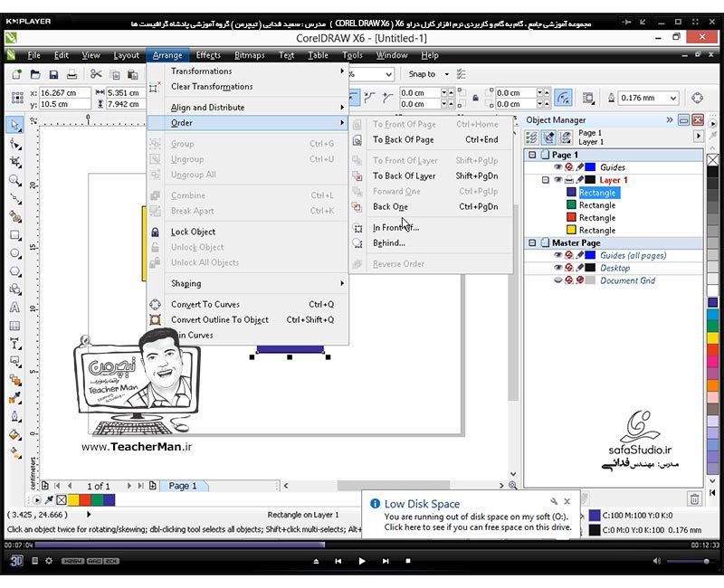Click the Convert to Curves icon on property bar

[x=697, y=98]
